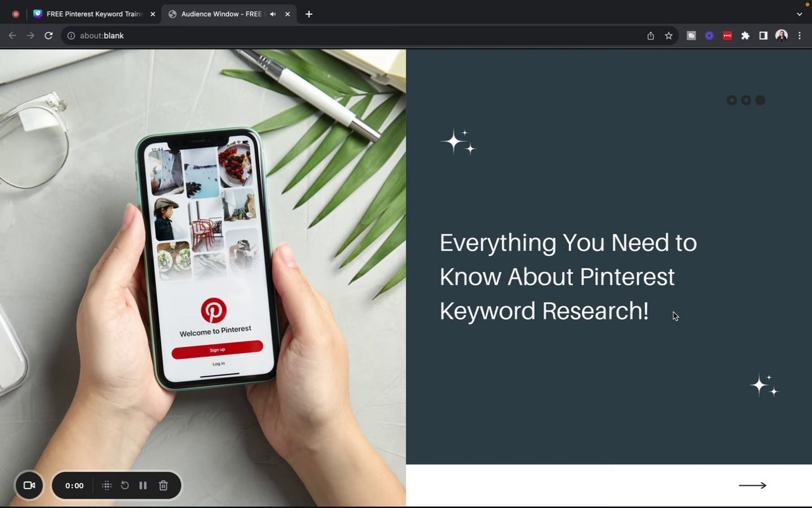Click the red recording indicator in tab strip
Viewport: 812px width, 508px height.
pyautogui.click(x=16, y=14)
